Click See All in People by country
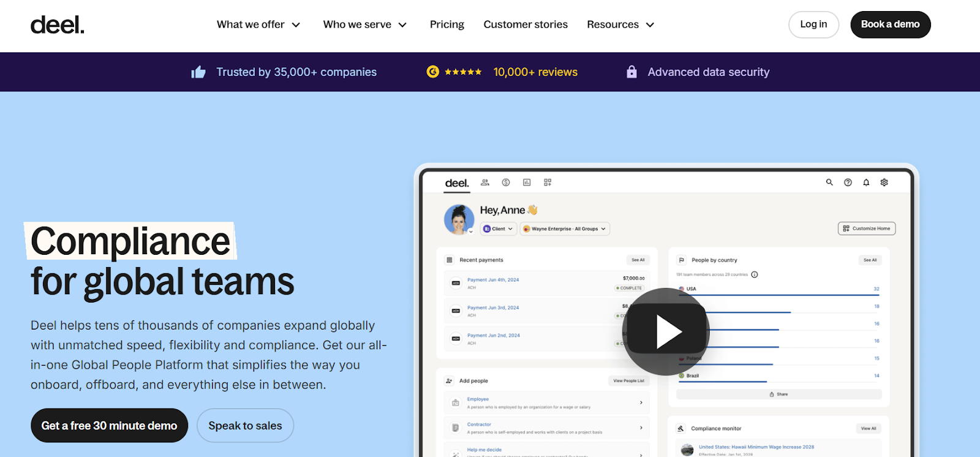Image resolution: width=980 pixels, height=457 pixels. 870,260
